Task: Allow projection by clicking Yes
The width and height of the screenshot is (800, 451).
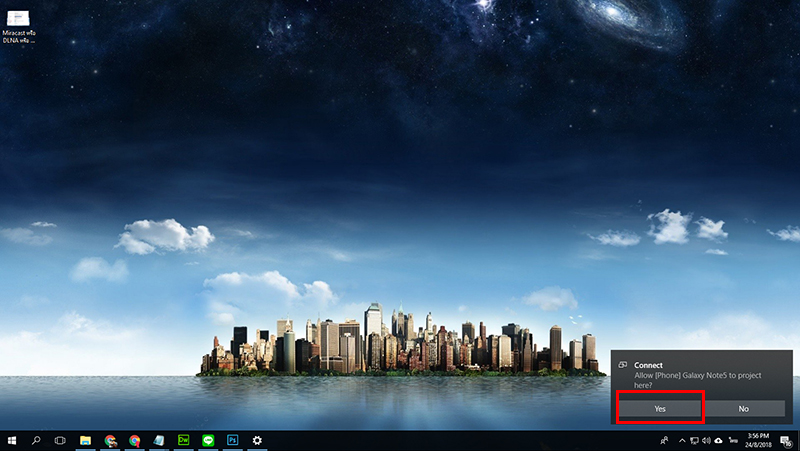Action: [x=660, y=408]
